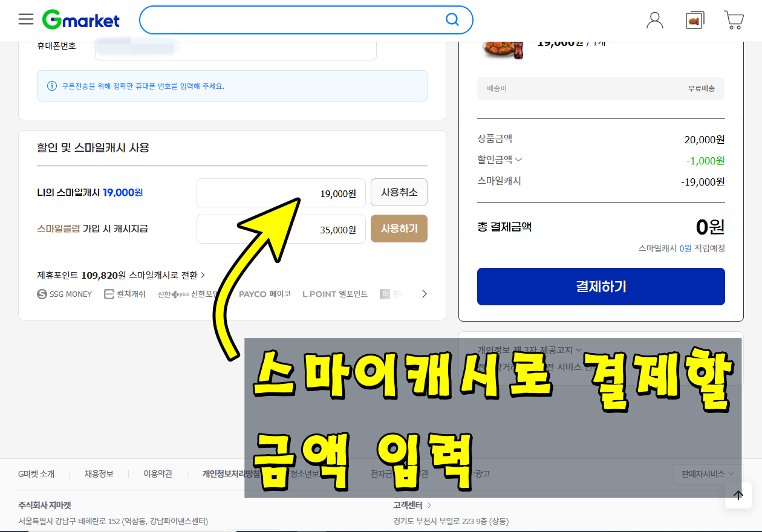Open recently viewed items icon
Screen dimensions: 762x532
click(x=695, y=21)
